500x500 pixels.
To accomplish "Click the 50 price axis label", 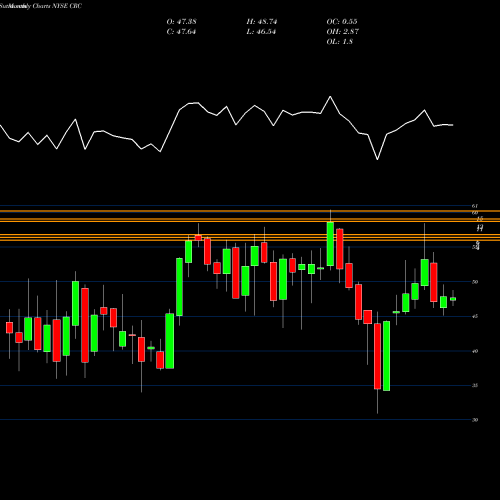I will (x=475, y=282).
